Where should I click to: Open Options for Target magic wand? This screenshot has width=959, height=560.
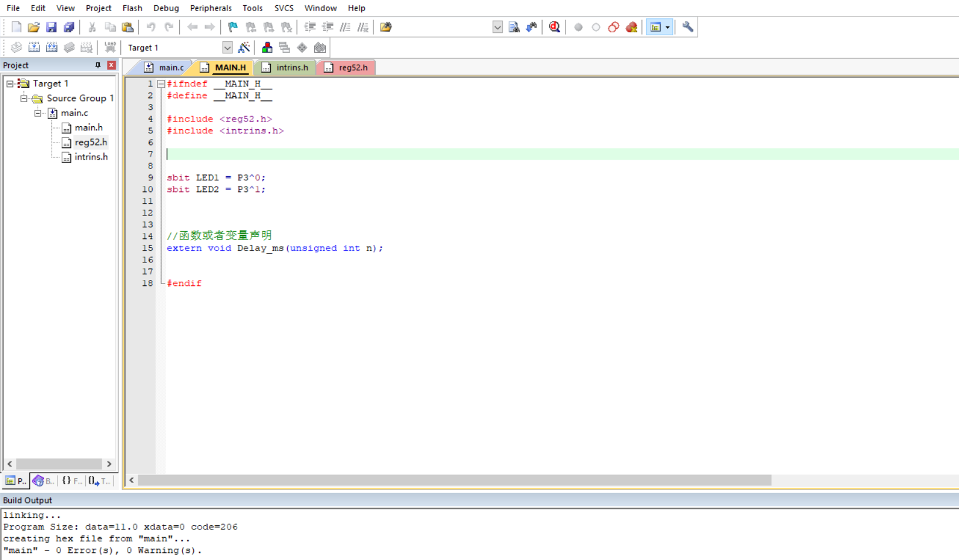pyautogui.click(x=244, y=48)
